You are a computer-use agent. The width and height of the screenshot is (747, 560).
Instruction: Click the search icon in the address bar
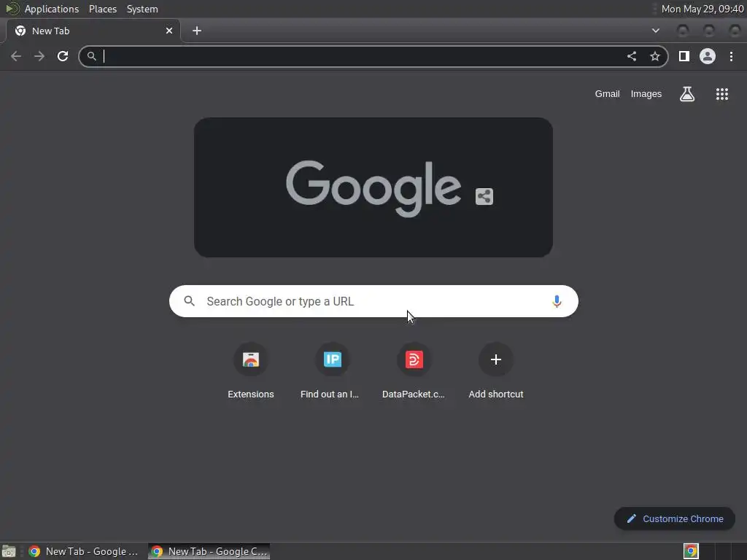(91, 56)
